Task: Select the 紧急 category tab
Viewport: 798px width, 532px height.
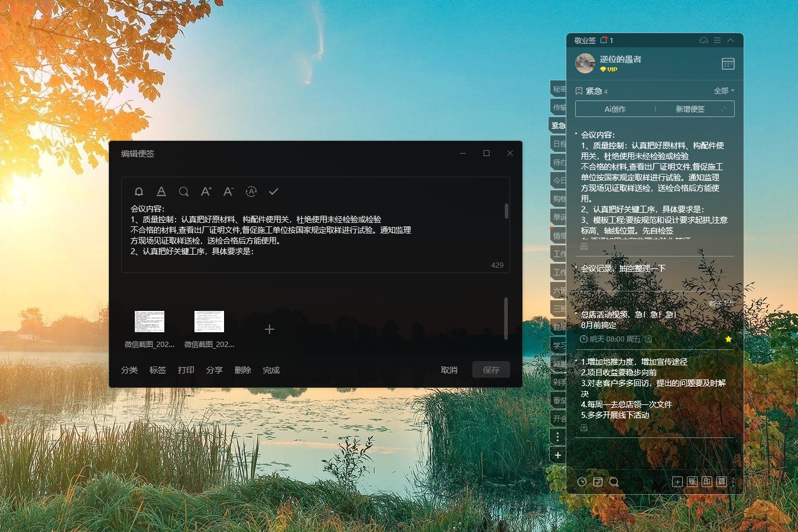Action: point(558,125)
